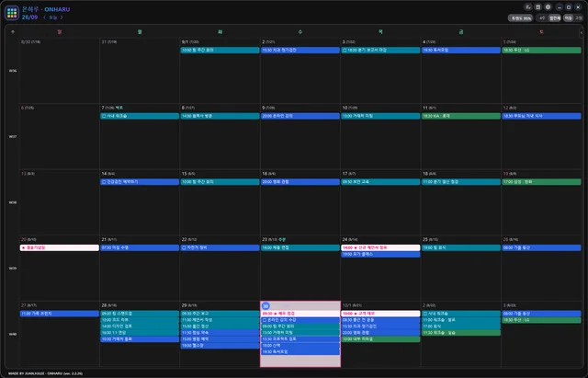Click the small arrow at right edge of weekday header
The image size is (588, 378).
(x=582, y=33)
